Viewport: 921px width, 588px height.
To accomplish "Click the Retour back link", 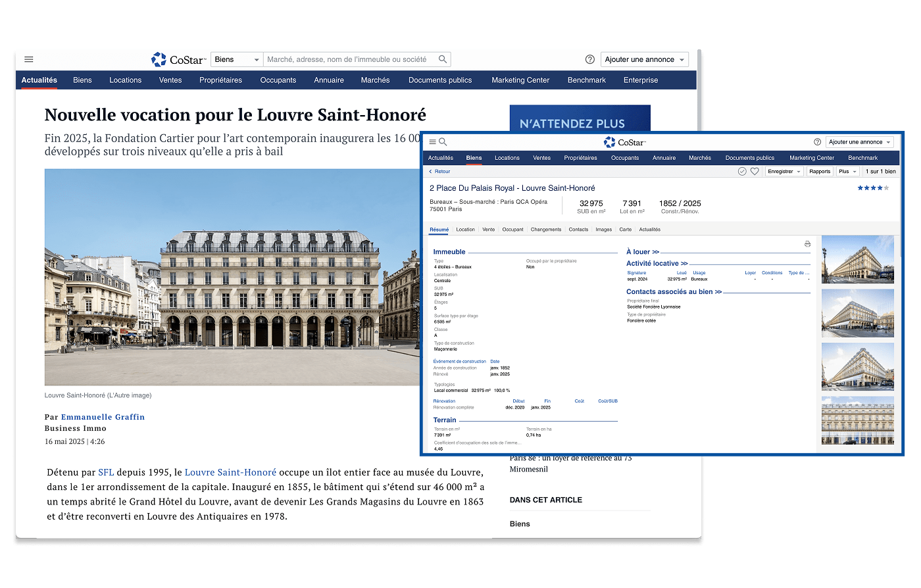I will (439, 172).
